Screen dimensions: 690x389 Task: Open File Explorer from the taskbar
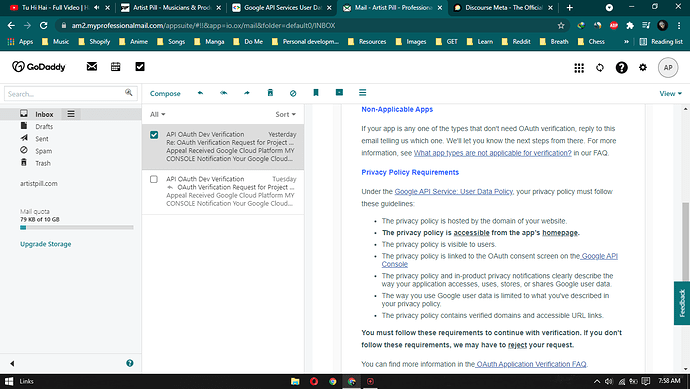tap(295, 382)
